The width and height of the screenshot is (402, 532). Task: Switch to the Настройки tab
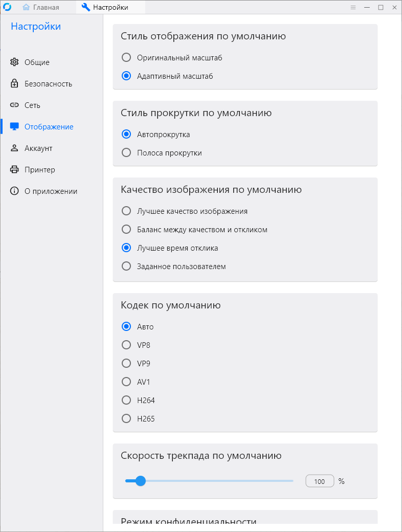pyautogui.click(x=110, y=8)
